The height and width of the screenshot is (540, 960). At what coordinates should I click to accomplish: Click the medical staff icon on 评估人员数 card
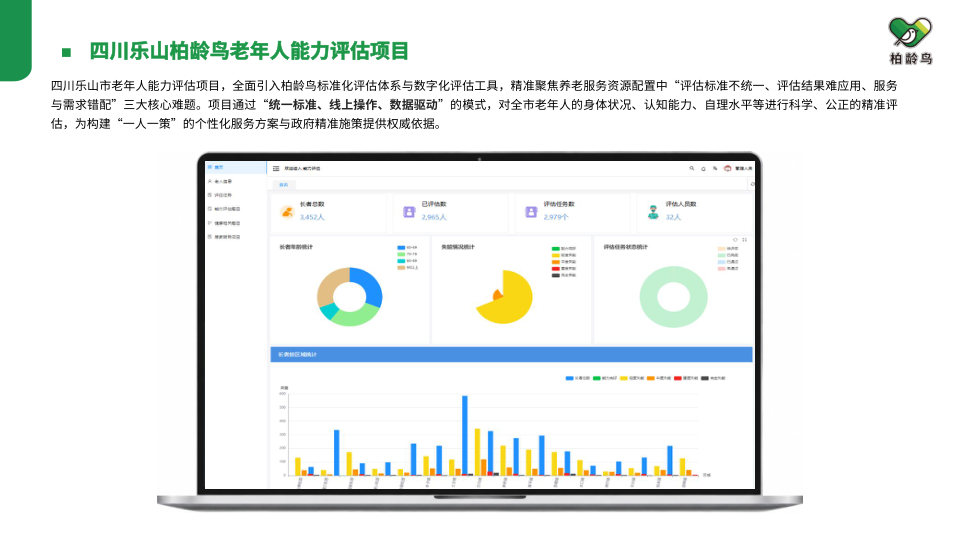tap(653, 212)
